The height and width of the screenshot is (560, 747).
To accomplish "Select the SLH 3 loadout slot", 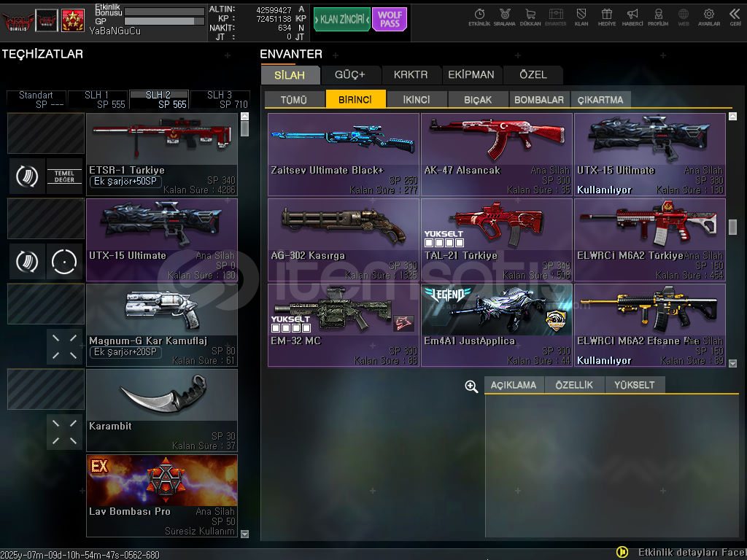I will coord(220,99).
